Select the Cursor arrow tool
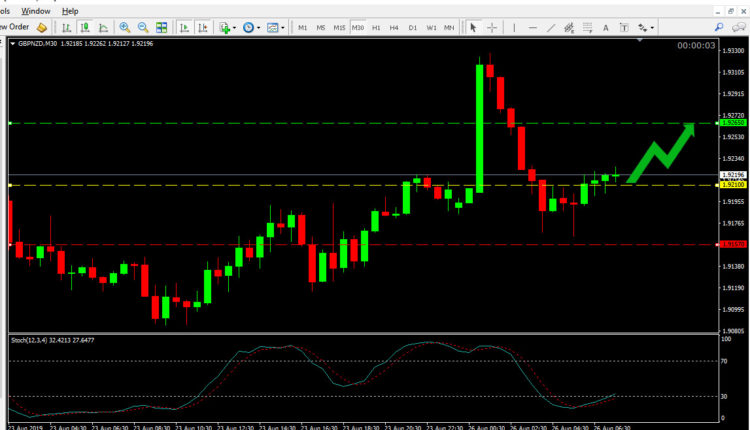The image size is (750, 430). point(473,28)
